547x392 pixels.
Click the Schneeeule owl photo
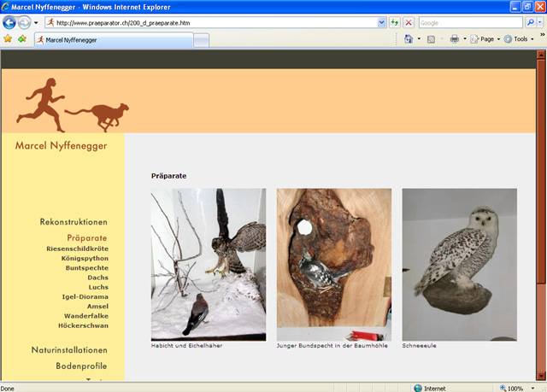point(459,264)
